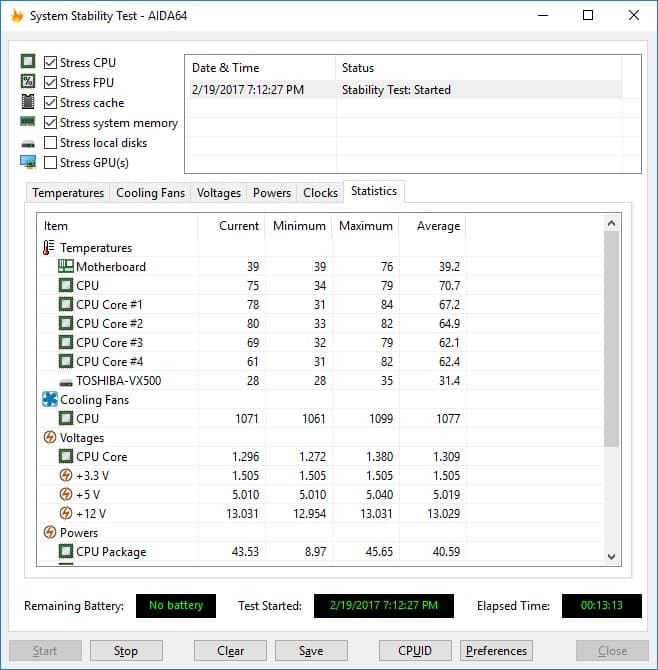Select the Motherboard temperature row
658x670 pixels.
(320, 266)
